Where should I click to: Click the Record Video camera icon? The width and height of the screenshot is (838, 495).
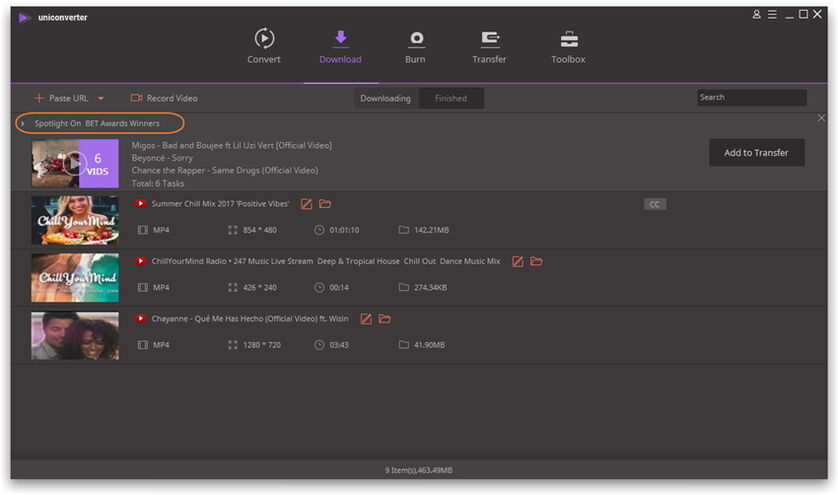click(x=136, y=98)
